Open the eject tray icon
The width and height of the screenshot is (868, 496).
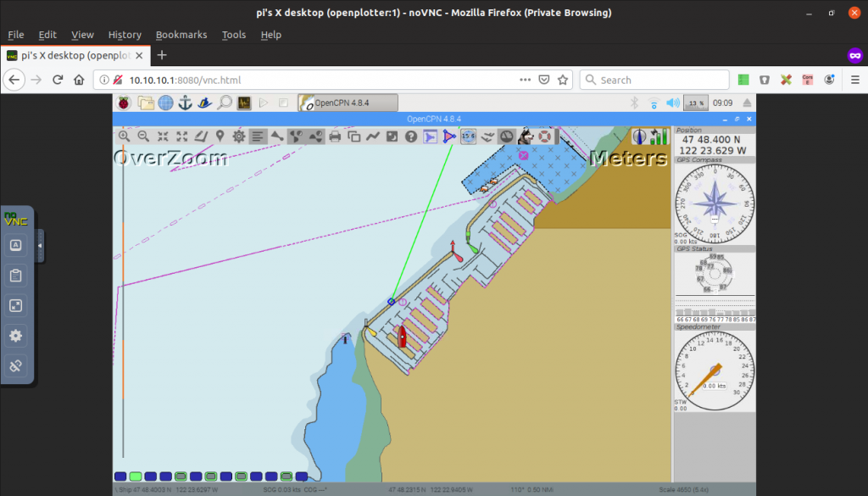pyautogui.click(x=747, y=103)
